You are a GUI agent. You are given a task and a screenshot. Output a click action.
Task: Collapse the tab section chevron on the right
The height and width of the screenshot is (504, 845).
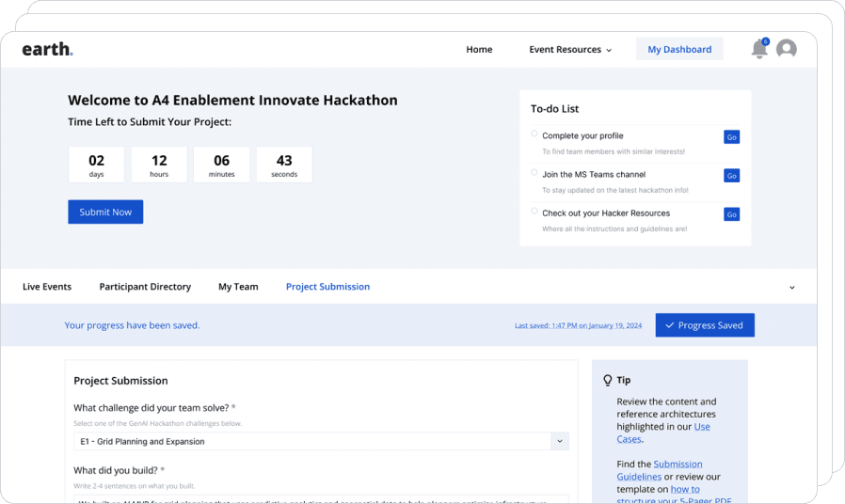[x=792, y=288]
